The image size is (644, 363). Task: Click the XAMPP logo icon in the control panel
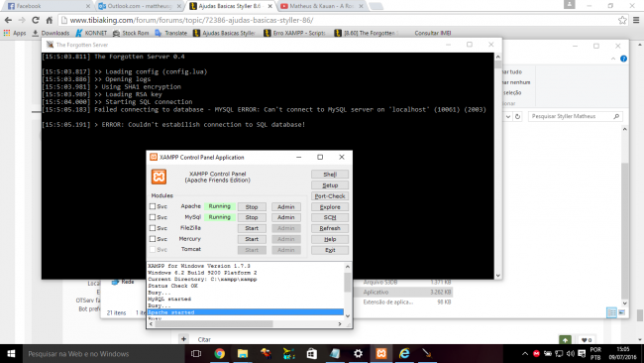(159, 177)
